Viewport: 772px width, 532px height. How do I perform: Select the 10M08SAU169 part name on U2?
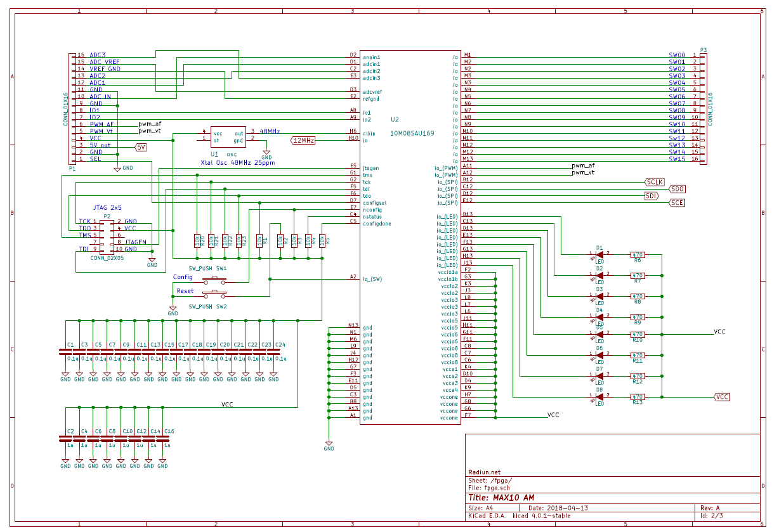(x=411, y=134)
